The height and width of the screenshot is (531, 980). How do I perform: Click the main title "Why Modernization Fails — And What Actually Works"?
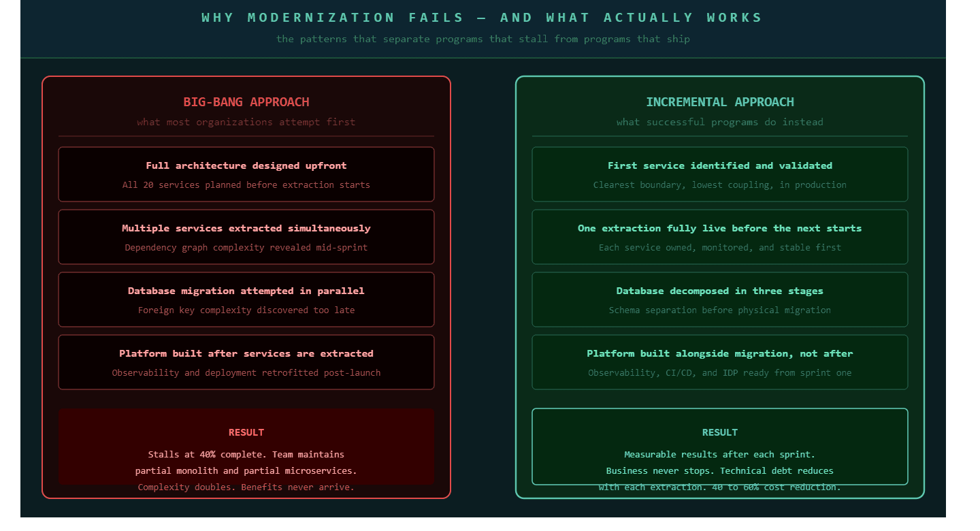483,18
